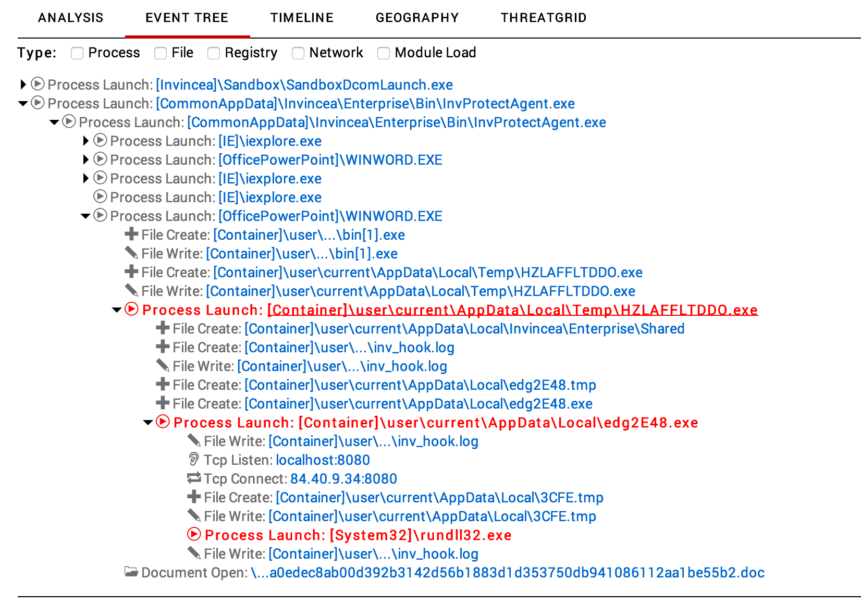Click the plus icon for inv_hook.log File Create
This screenshot has width=861, height=616.
[x=163, y=347]
